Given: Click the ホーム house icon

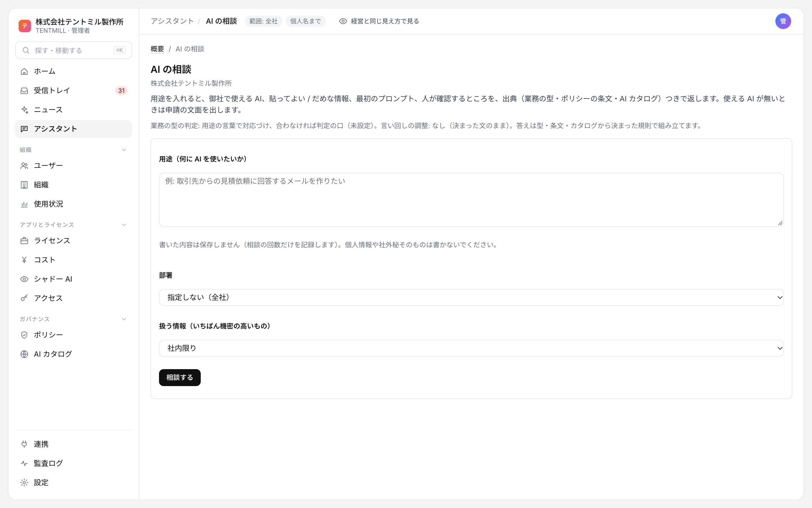Looking at the screenshot, I should 24,71.
